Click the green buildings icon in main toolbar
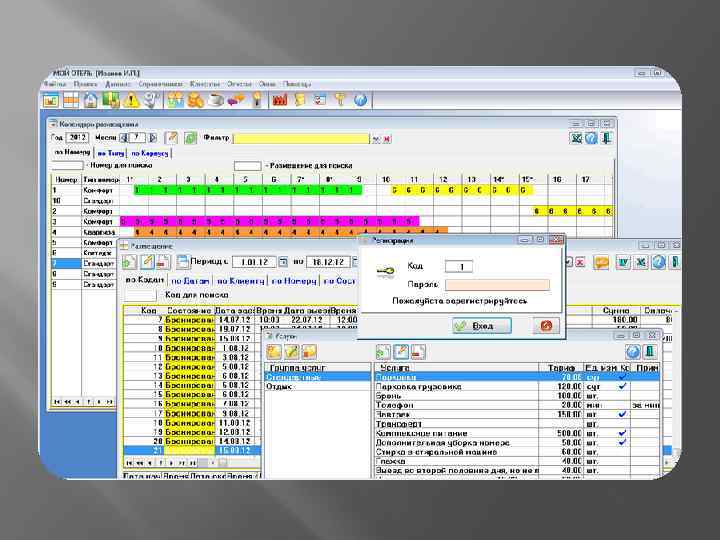The image size is (720, 540). (111, 100)
